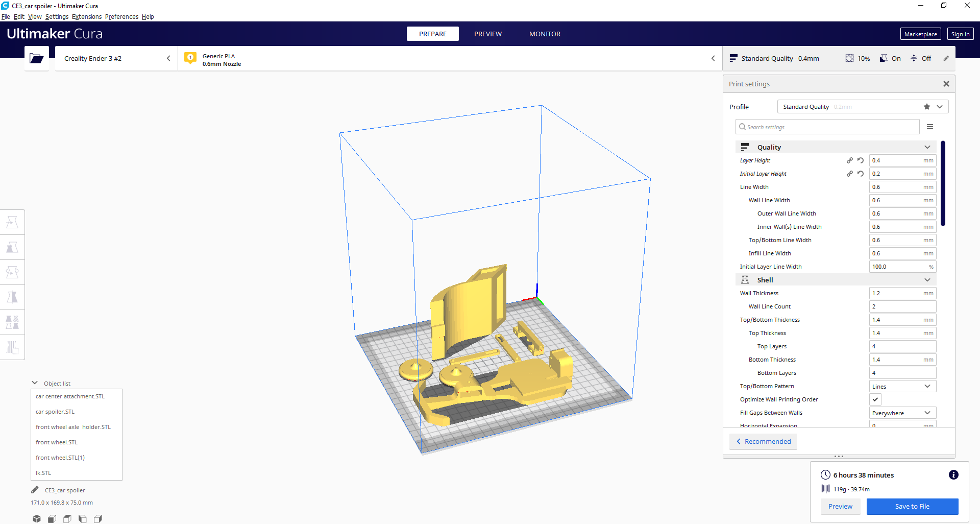Viewport: 980px width, 524px height.
Task: Open the Per Model Settings tool
Action: pyautogui.click(x=12, y=322)
